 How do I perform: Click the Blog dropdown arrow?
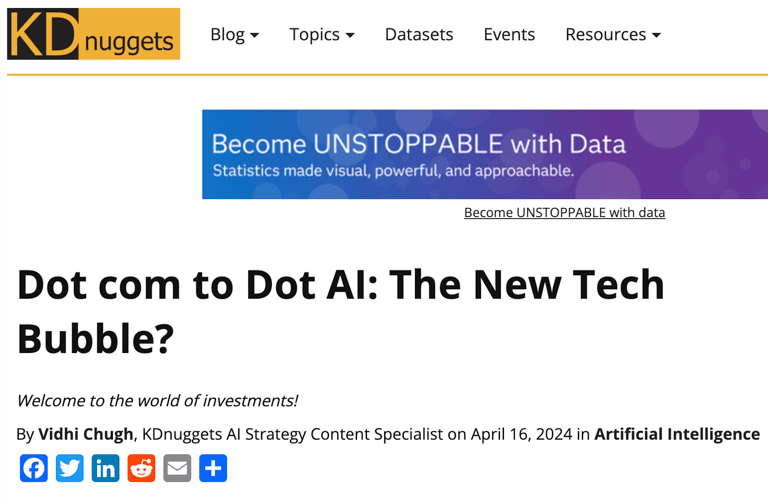tap(254, 35)
